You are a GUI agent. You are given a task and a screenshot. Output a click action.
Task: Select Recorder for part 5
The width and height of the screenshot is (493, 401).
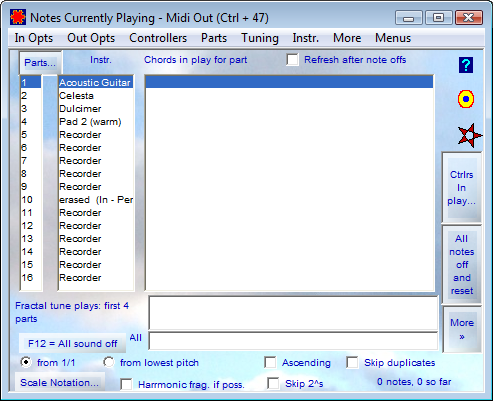(x=96, y=135)
